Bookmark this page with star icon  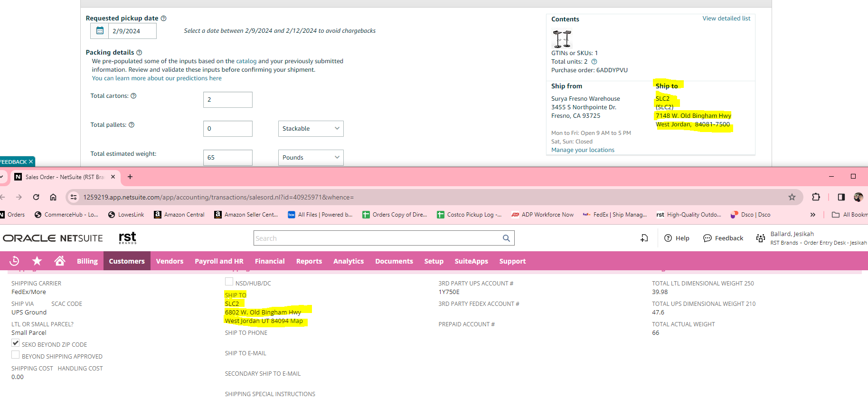792,197
